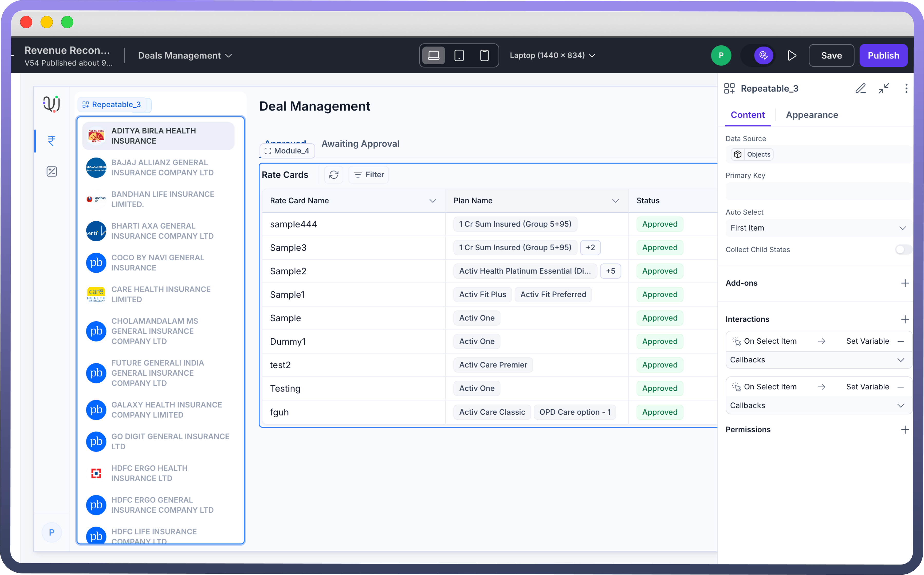The width and height of the screenshot is (924, 575).
Task: Click the pencil rename icon for Repeatable_3
Action: pyautogui.click(x=860, y=88)
